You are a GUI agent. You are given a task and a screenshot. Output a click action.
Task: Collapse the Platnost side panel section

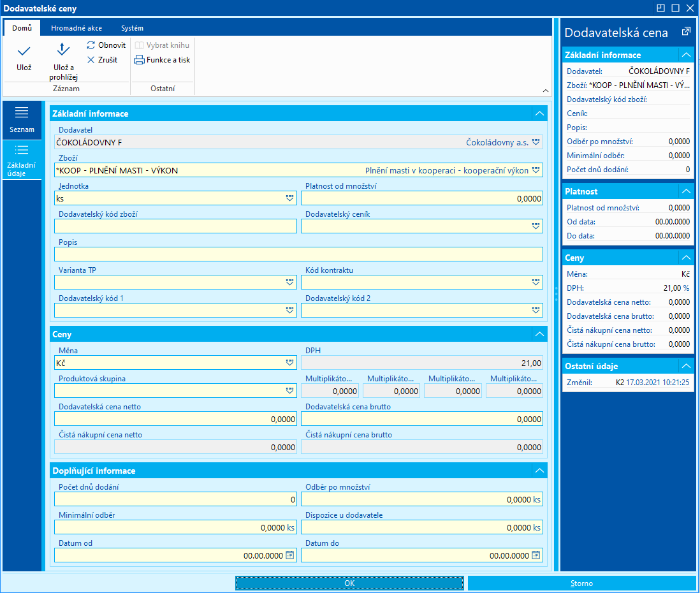click(x=686, y=191)
